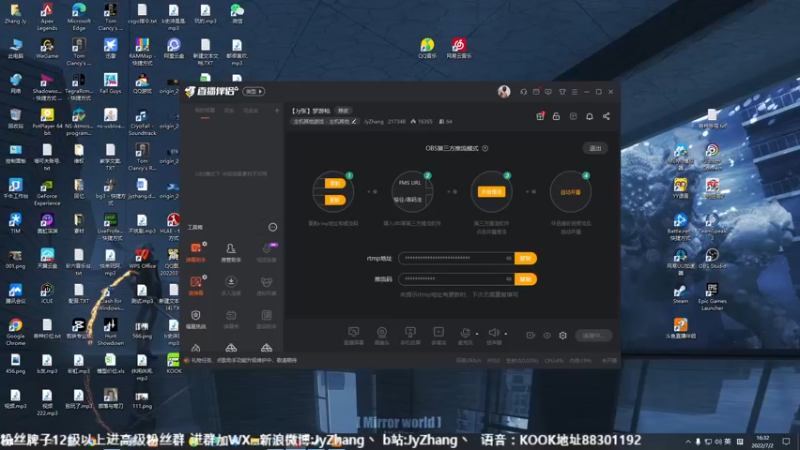
Task: Exit OBS third-party streaming mode
Action: coord(595,148)
